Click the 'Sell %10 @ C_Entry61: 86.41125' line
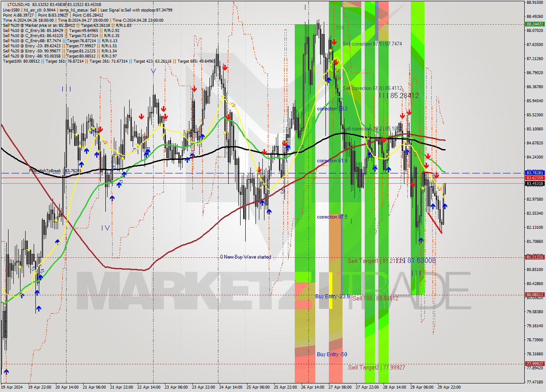The image size is (546, 392). tap(61, 36)
